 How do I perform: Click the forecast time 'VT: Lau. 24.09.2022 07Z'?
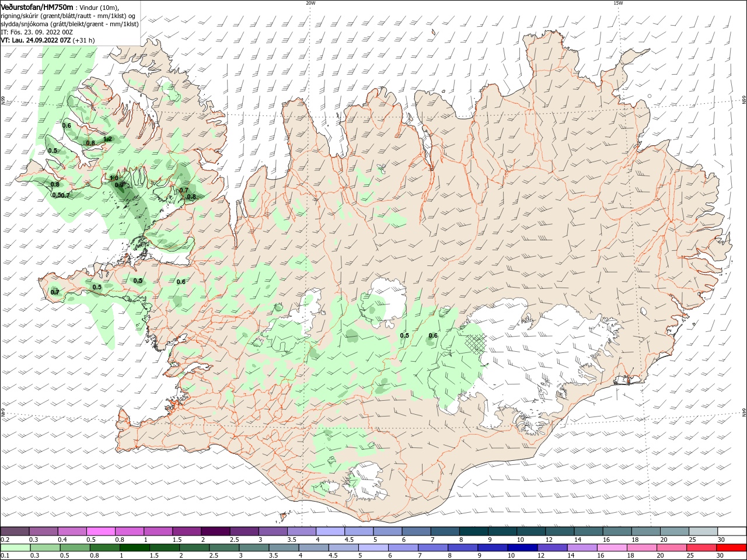point(36,40)
